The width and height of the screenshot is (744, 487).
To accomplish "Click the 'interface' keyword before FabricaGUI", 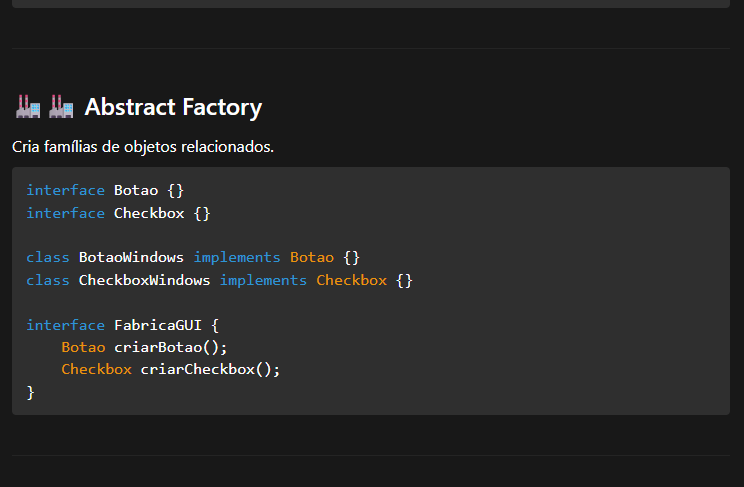I will (x=65, y=325).
